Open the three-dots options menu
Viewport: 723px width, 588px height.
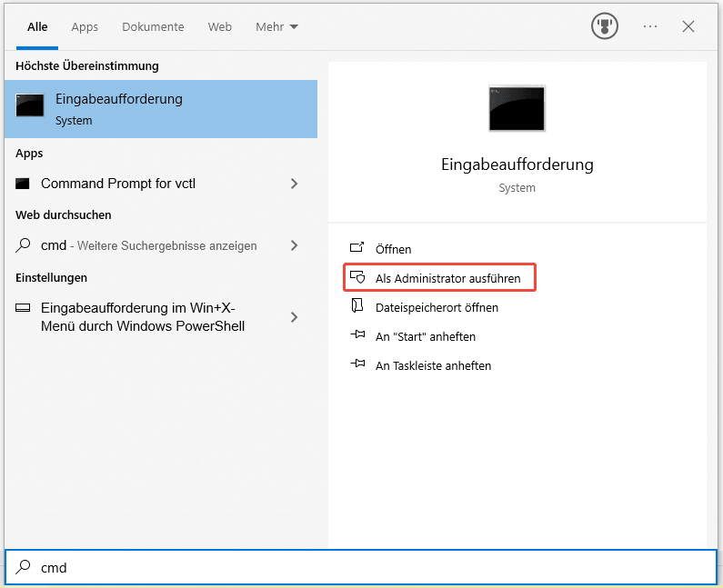(x=650, y=26)
